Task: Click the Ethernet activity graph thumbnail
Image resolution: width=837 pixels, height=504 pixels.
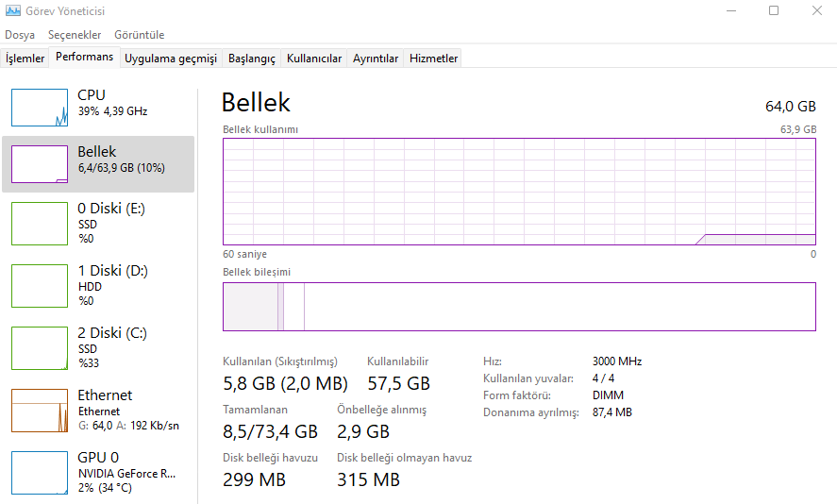Action: coord(40,410)
